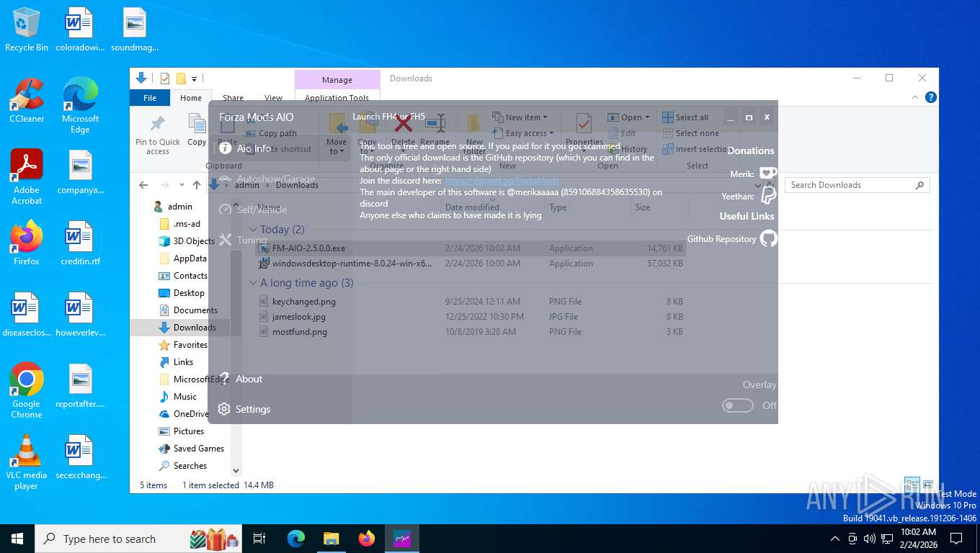Select Recycle Bin on desktop

tap(27, 30)
